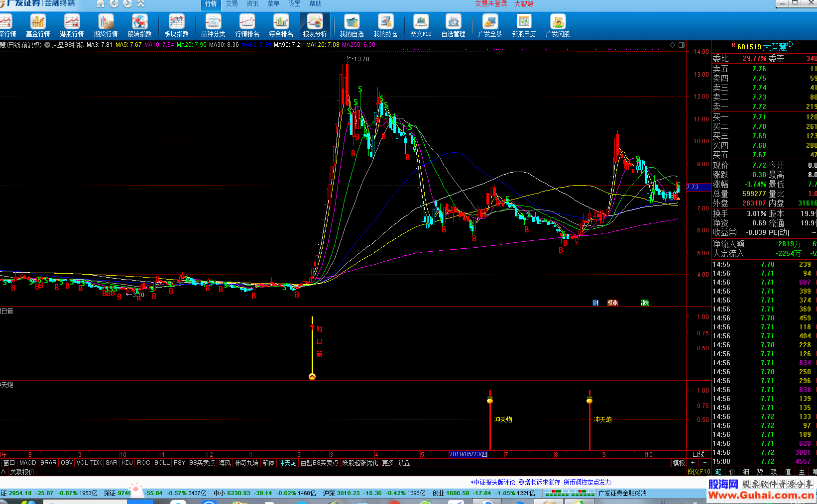Select the 神奇九转 indicator tab
Image resolution: width=817 pixels, height=504 pixels.
[x=246, y=463]
